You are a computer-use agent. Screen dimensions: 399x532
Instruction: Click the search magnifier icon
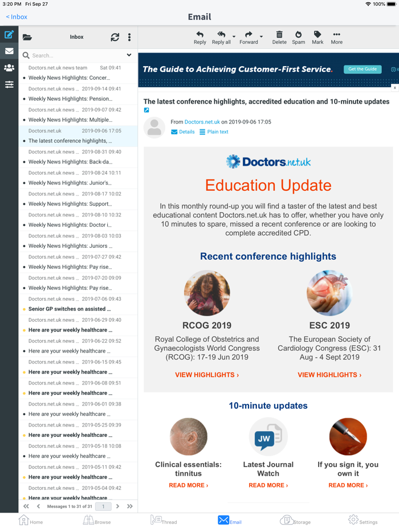pos(26,55)
